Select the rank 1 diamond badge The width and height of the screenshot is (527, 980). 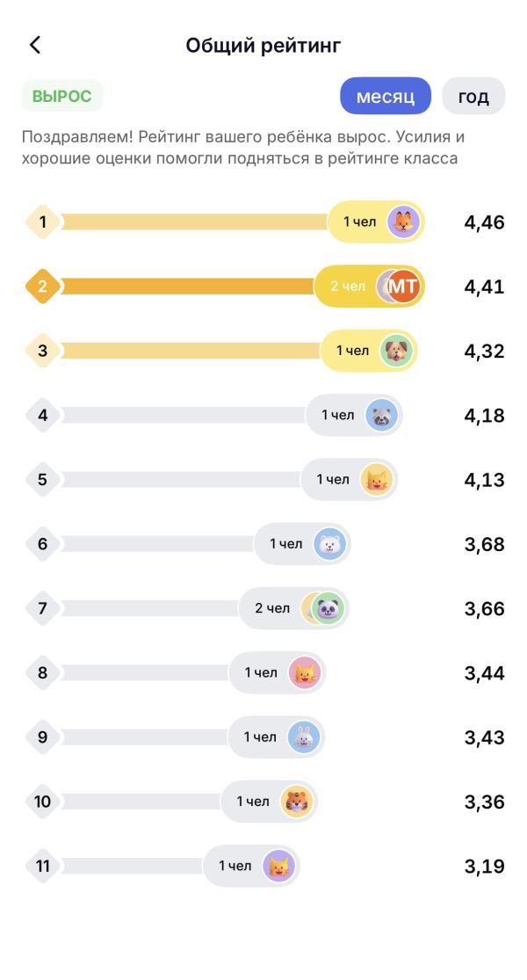42,221
